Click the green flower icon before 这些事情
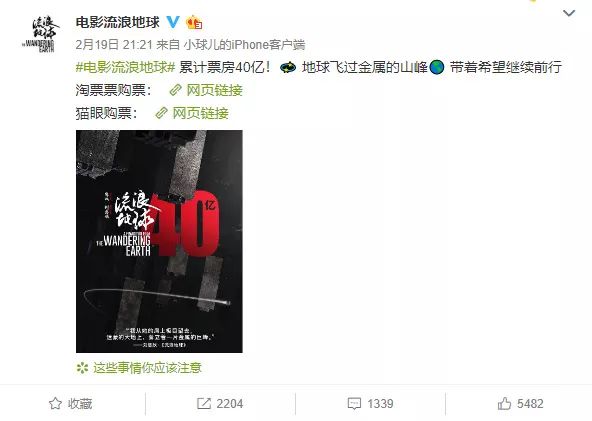The height and width of the screenshot is (421, 592). [82, 368]
